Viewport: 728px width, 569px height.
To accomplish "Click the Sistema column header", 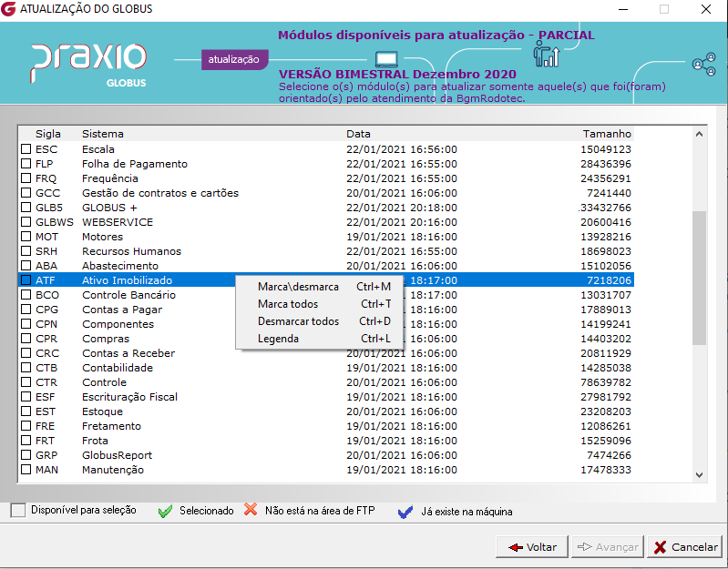I will click(x=103, y=134).
